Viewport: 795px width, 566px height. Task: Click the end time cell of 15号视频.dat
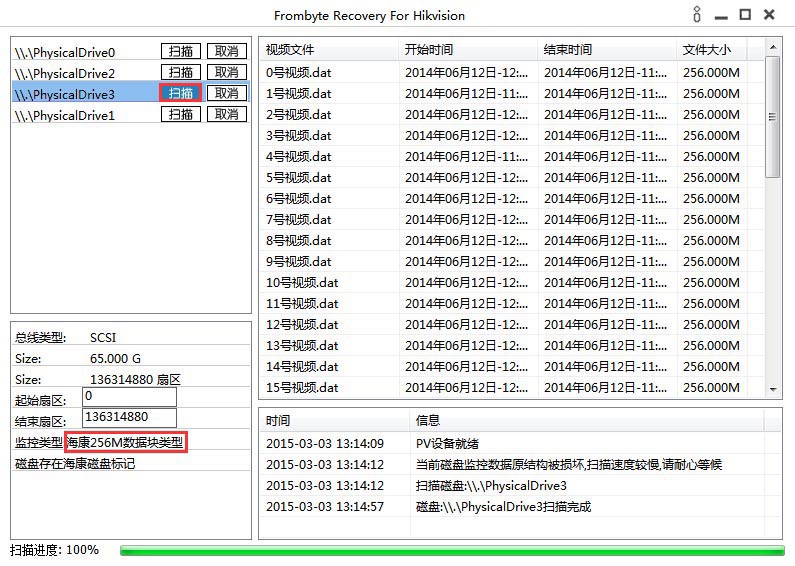pyautogui.click(x=606, y=388)
